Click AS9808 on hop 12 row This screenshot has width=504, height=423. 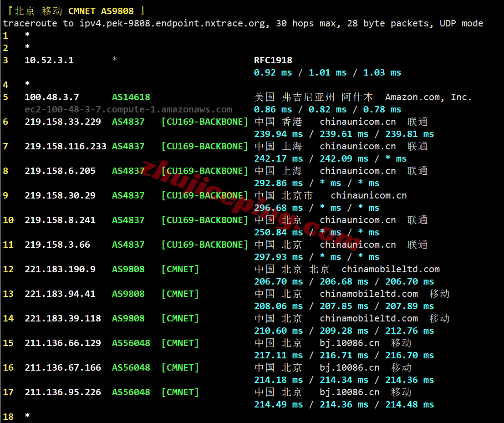click(128, 270)
